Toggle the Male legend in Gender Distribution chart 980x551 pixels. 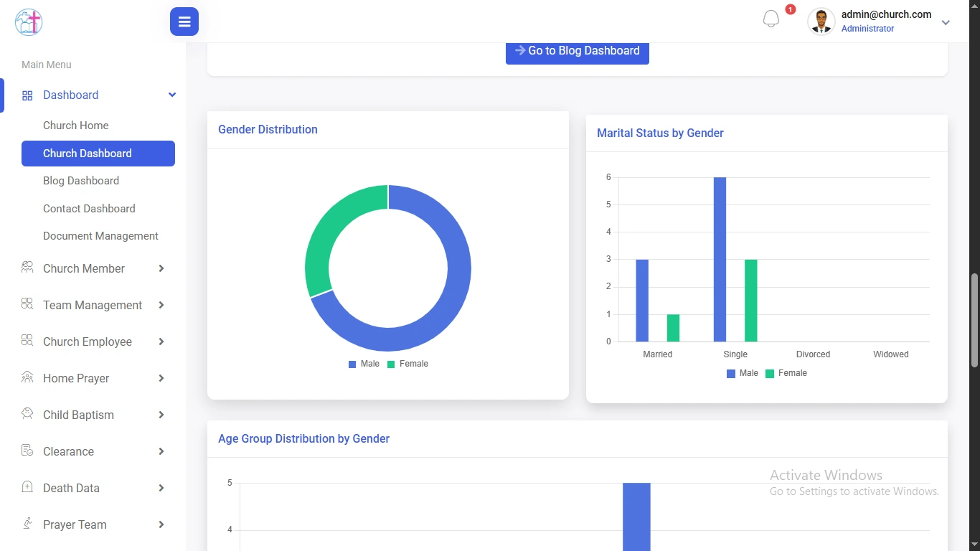pos(364,364)
